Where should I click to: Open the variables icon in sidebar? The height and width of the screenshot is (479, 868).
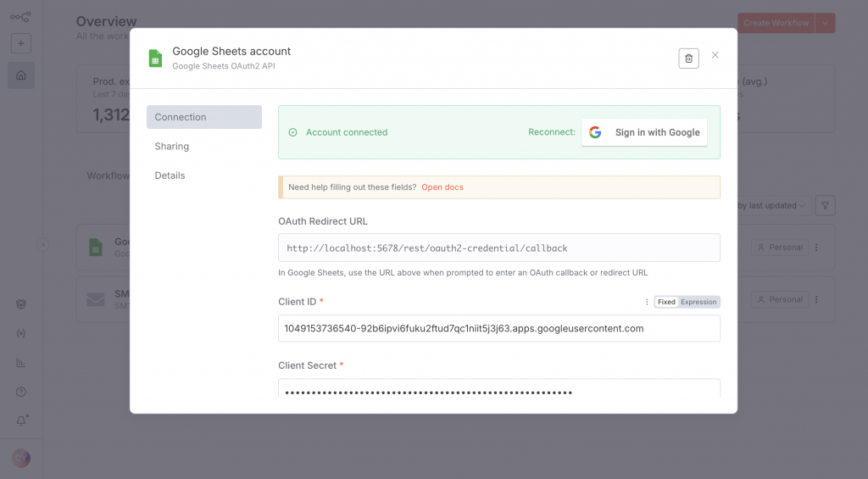coord(21,333)
